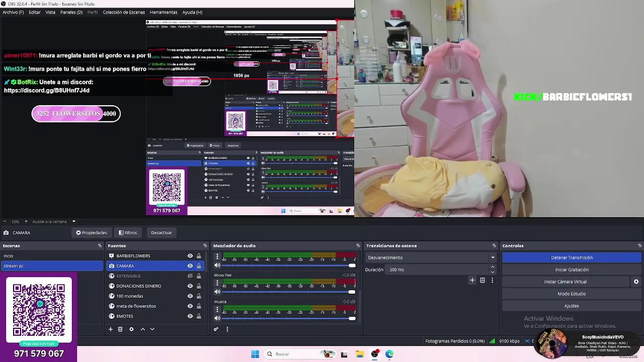Click Detener Transmisión button

(572, 257)
